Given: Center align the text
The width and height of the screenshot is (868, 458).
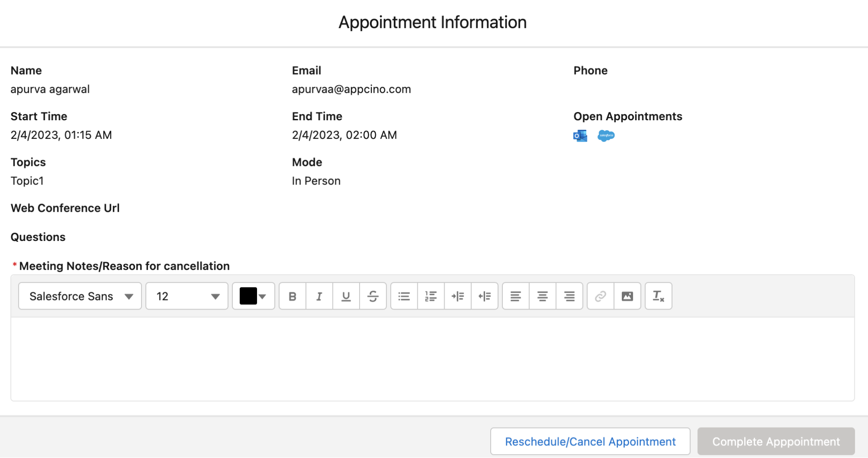Looking at the screenshot, I should tap(542, 296).
